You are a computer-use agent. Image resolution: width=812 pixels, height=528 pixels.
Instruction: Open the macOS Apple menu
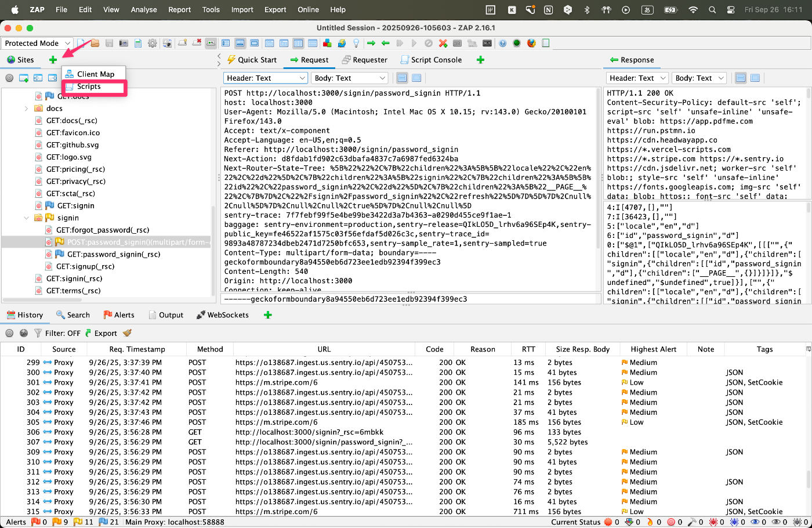(x=15, y=9)
